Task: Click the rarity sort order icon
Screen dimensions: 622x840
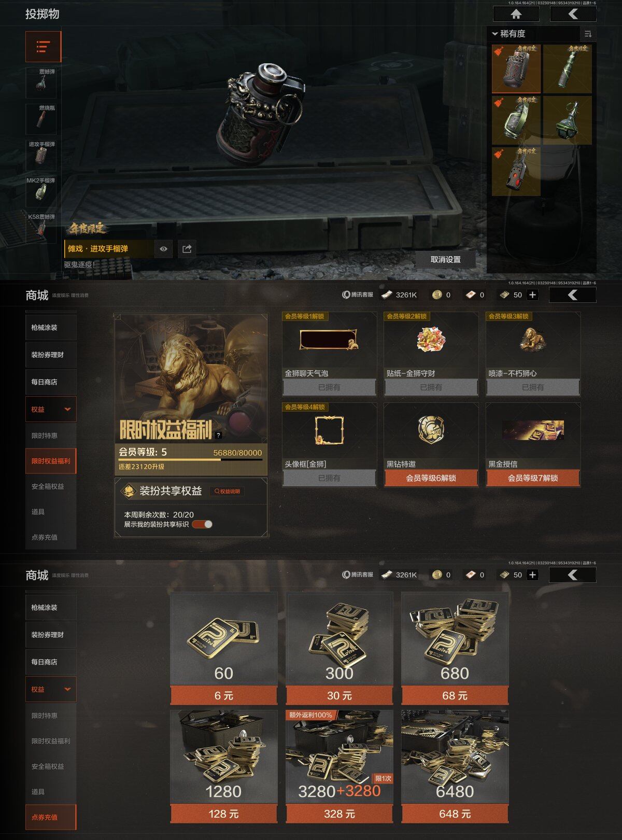Action: [588, 34]
